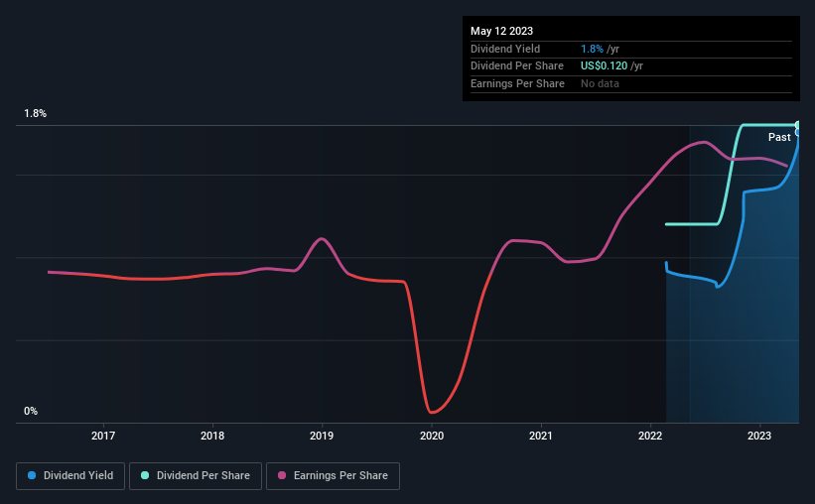
Task: Select the 2020 x-axis label
Action: 432,436
